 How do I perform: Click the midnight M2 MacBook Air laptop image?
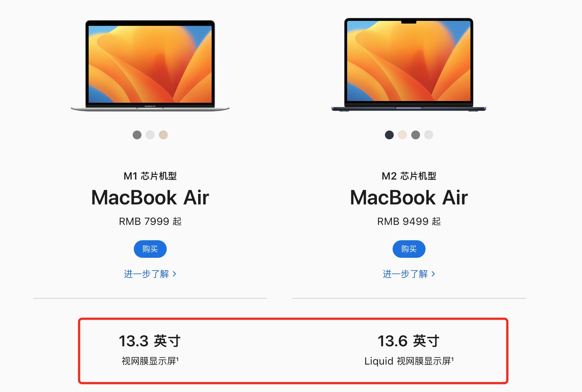(x=409, y=65)
